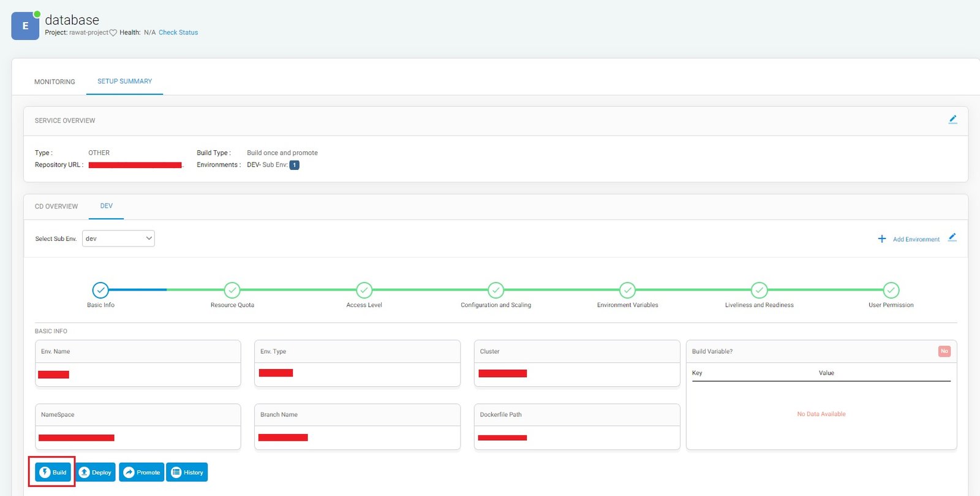Image resolution: width=980 pixels, height=496 pixels.
Task: Open the History button
Action: click(187, 472)
